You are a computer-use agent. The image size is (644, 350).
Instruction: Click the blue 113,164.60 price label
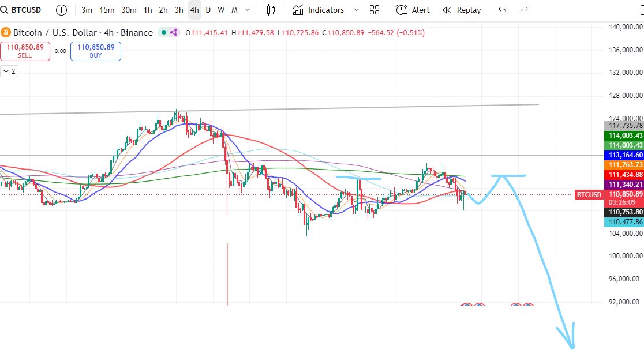point(624,155)
